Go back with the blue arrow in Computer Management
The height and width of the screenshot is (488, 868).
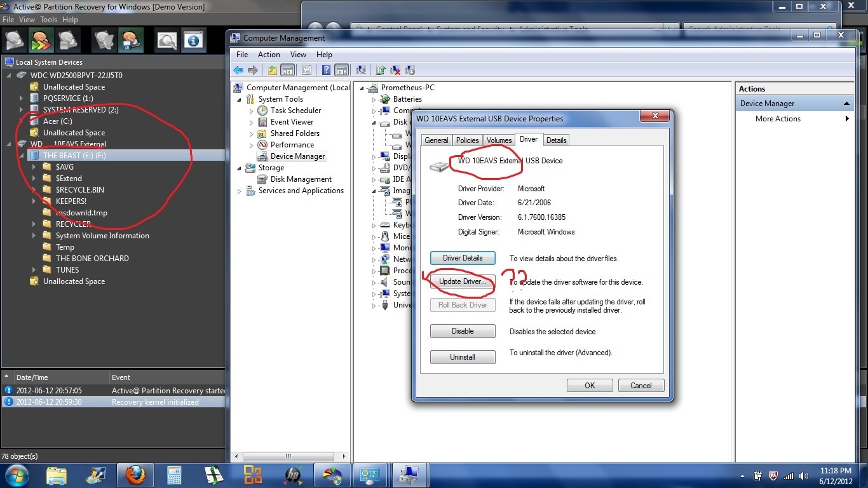pos(238,71)
